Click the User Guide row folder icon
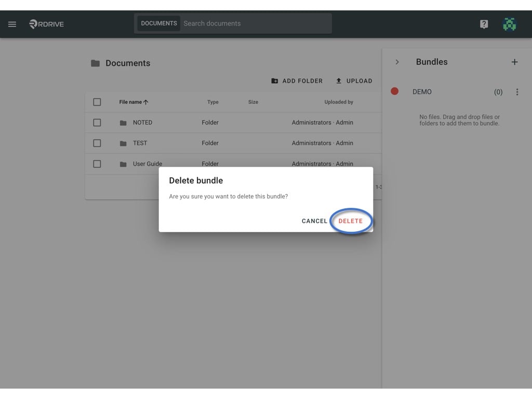 tap(123, 164)
